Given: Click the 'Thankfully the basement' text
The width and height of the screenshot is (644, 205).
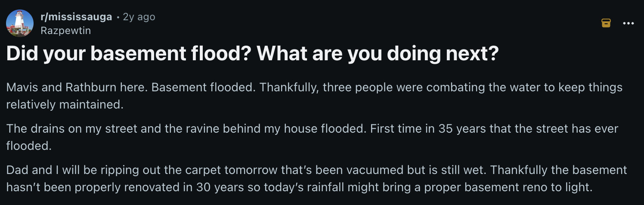Looking at the screenshot, I should (558, 170).
